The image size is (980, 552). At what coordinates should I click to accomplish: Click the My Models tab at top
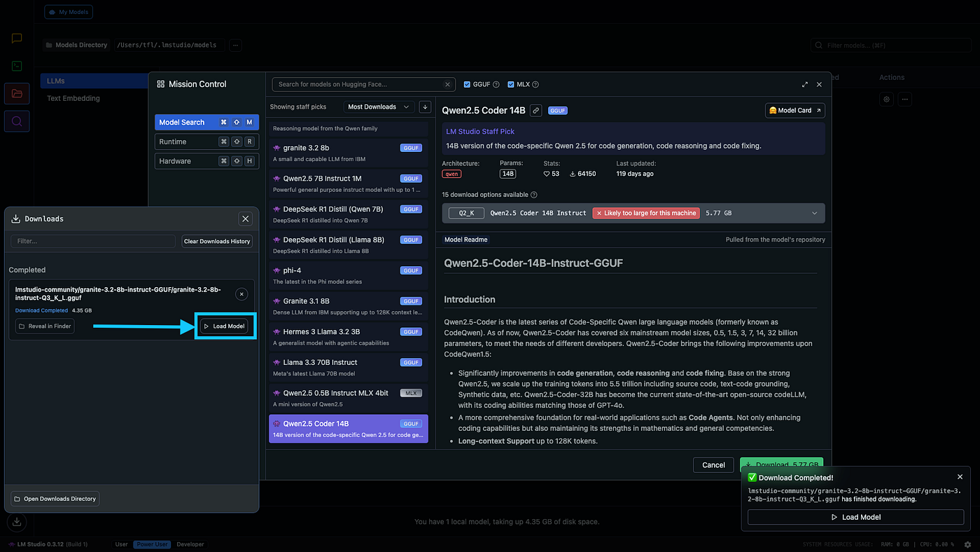(x=68, y=12)
